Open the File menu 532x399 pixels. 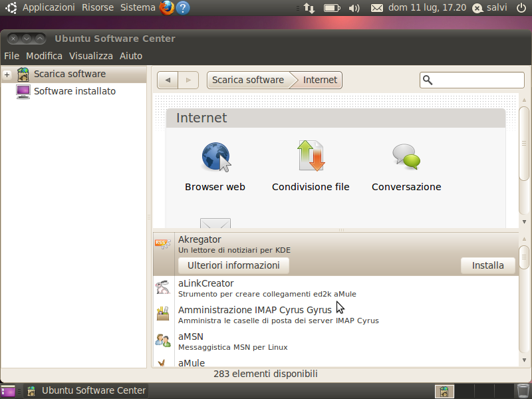pyautogui.click(x=11, y=56)
